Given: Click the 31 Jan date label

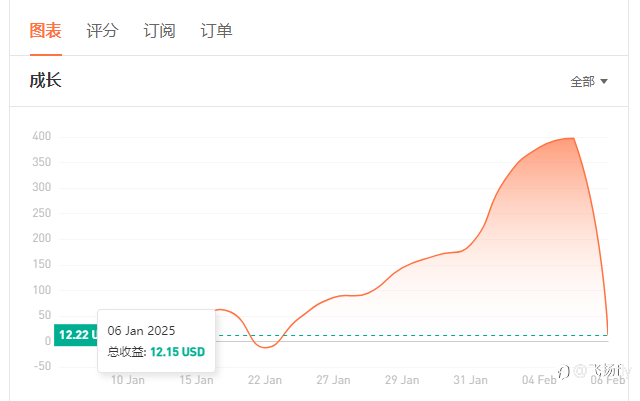Looking at the screenshot, I should pyautogui.click(x=470, y=380).
